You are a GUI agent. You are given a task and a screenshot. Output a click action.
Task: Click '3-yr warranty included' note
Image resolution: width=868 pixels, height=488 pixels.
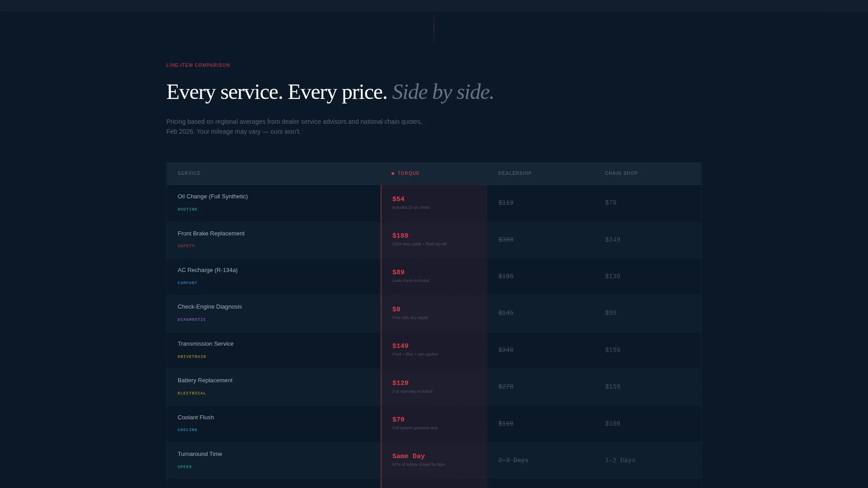[x=412, y=392]
